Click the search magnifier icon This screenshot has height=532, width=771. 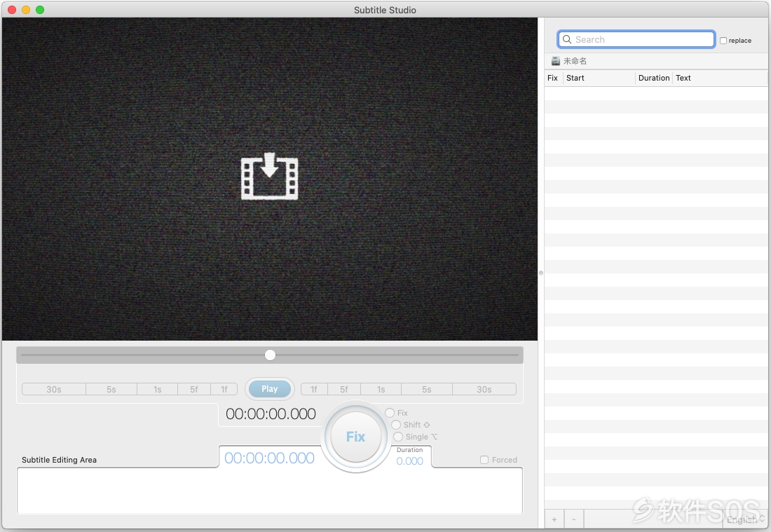(x=567, y=39)
